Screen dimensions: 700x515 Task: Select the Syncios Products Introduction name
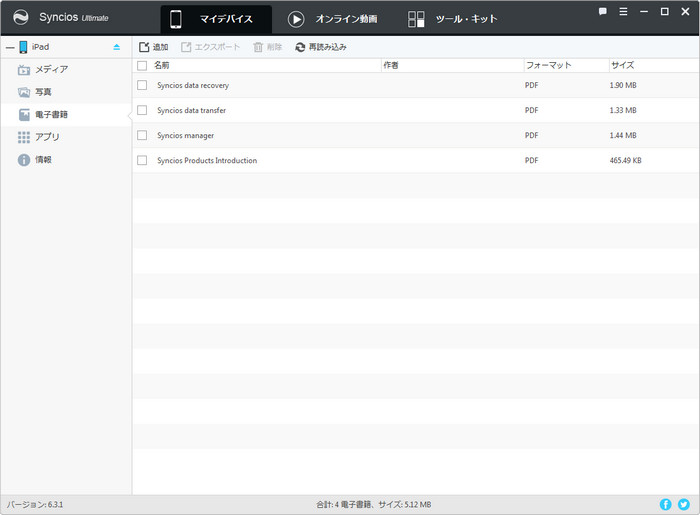pos(207,160)
